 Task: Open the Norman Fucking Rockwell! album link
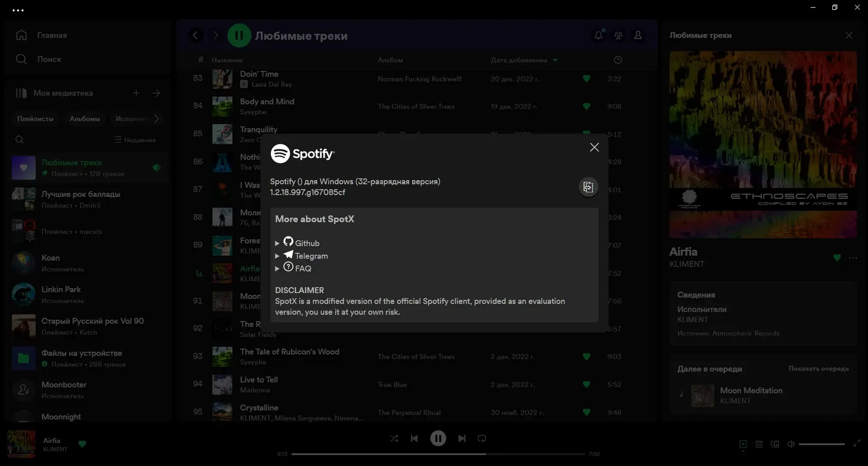tap(420, 79)
